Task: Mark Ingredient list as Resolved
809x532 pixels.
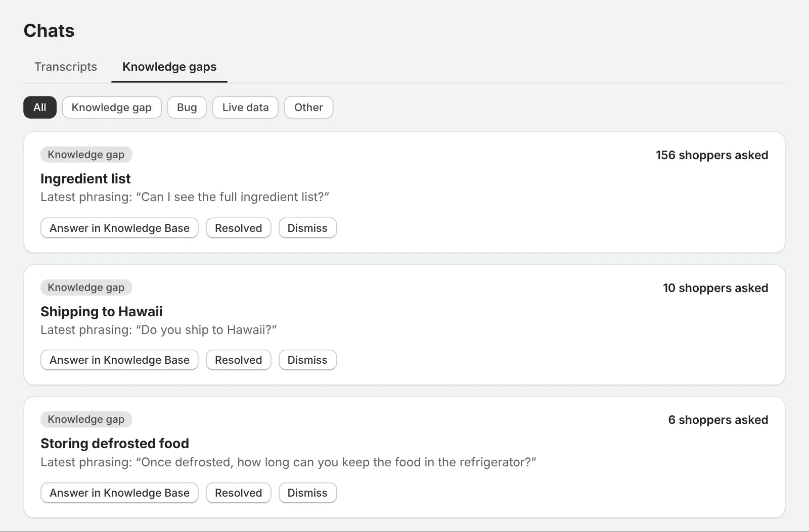Action: point(239,228)
